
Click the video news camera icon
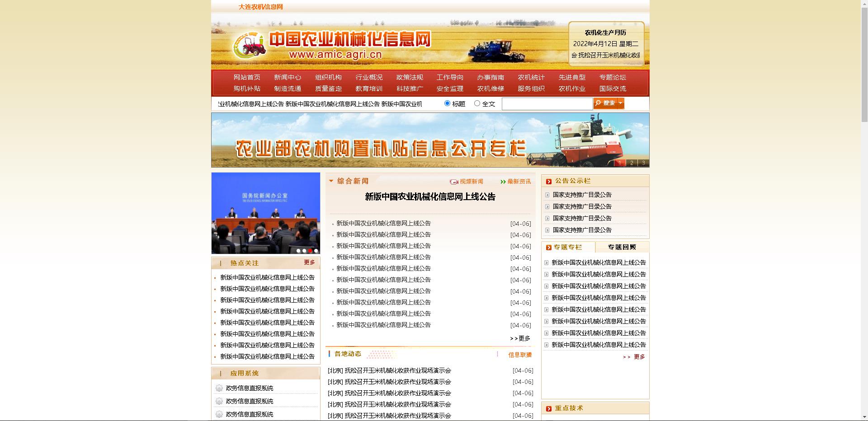click(454, 182)
